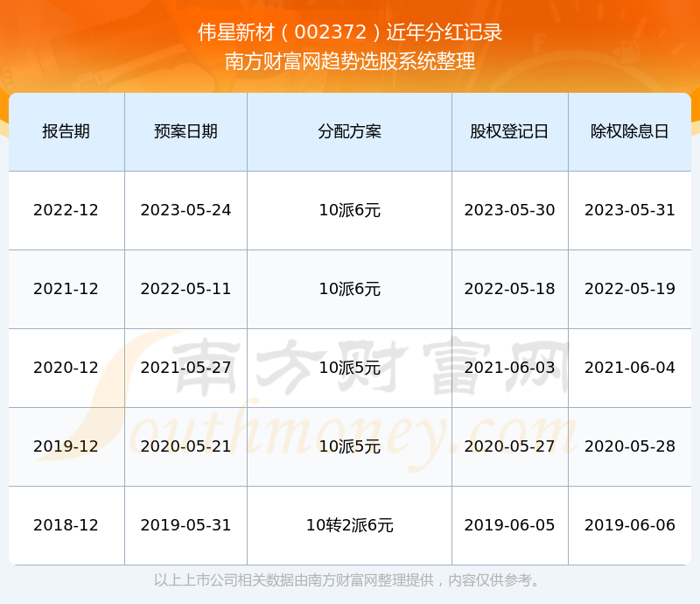Click the 预案日期 column header
Image resolution: width=700 pixels, height=604 pixels.
point(185,131)
